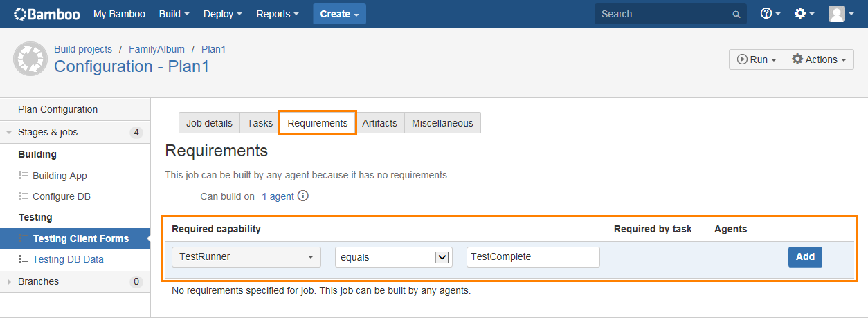Switch to the Artifacts tab
The image size is (868, 318).
pyautogui.click(x=379, y=123)
